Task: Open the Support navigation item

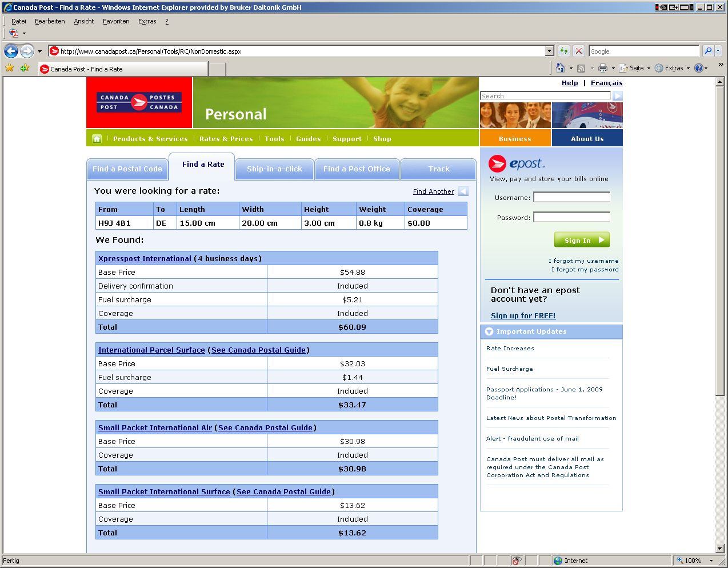Action: [347, 139]
